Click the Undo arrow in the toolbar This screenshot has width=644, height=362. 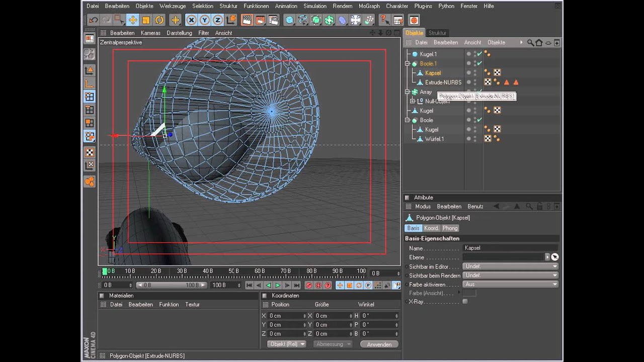pos(93,20)
